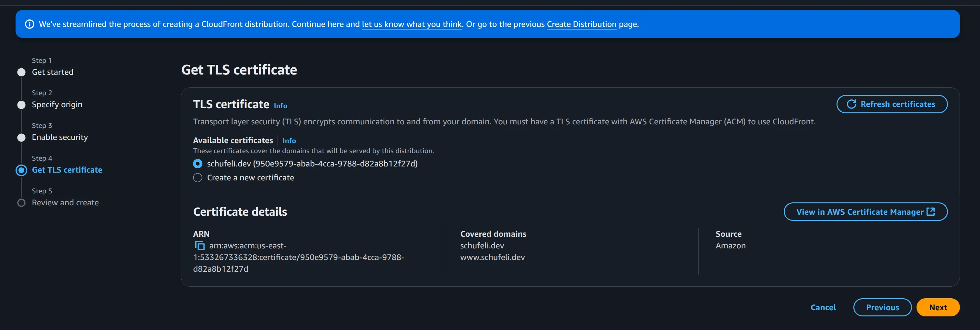Select the schufeli.dev certificate radio button
The image size is (980, 330).
tap(198, 164)
